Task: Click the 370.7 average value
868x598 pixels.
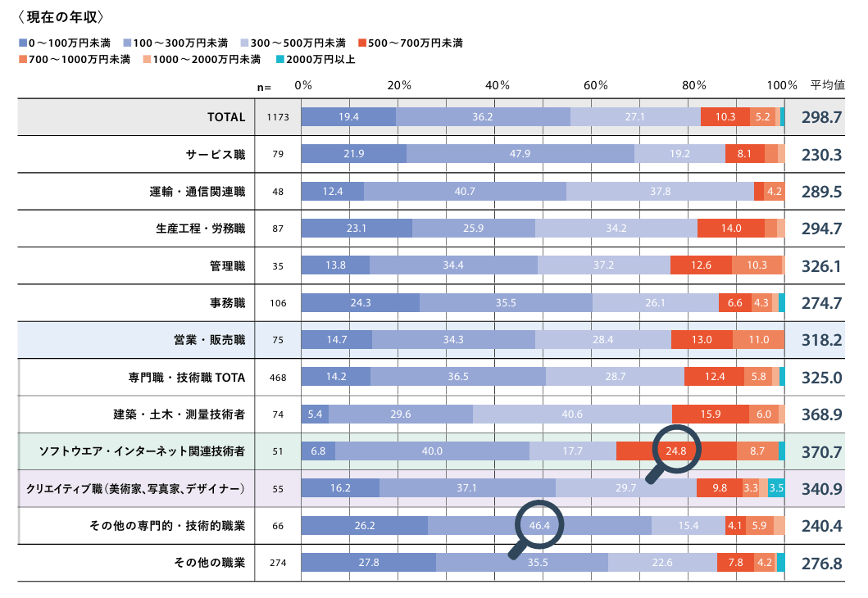Action: coord(821,451)
